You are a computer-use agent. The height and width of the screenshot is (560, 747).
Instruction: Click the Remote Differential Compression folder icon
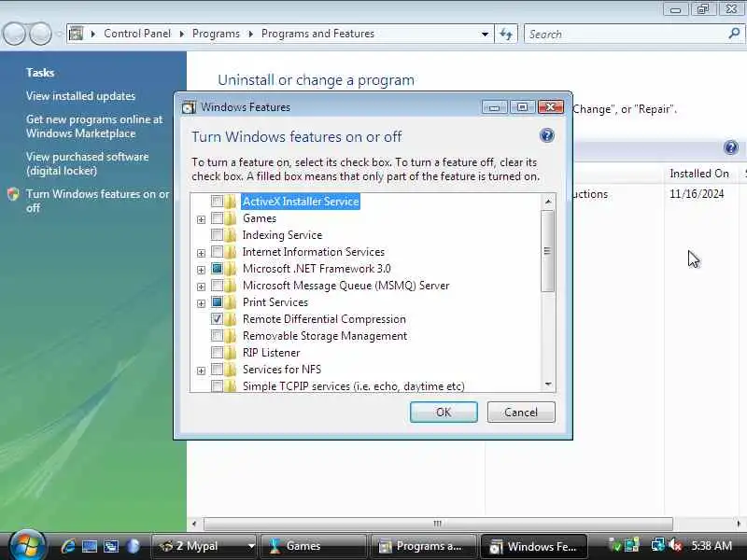(231, 319)
